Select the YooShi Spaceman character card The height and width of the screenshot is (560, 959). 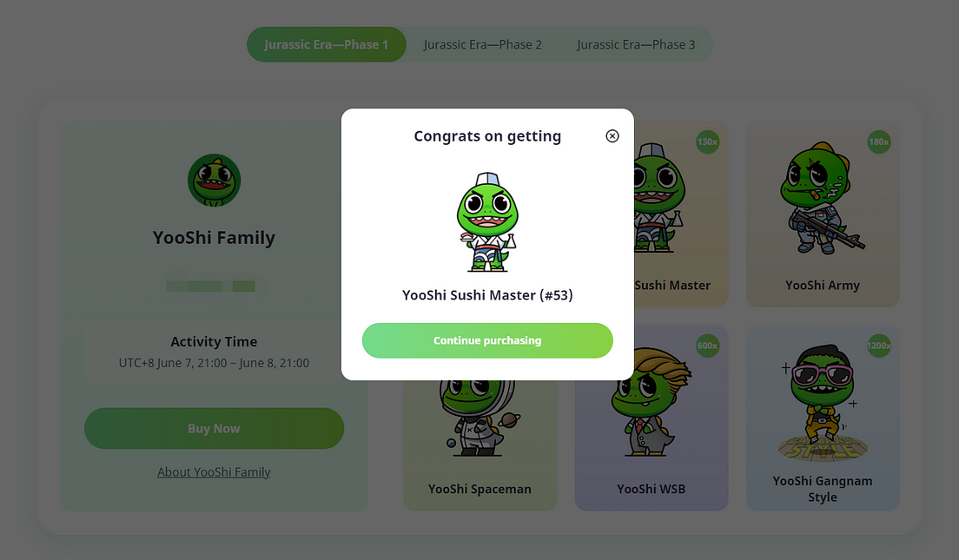click(480, 445)
